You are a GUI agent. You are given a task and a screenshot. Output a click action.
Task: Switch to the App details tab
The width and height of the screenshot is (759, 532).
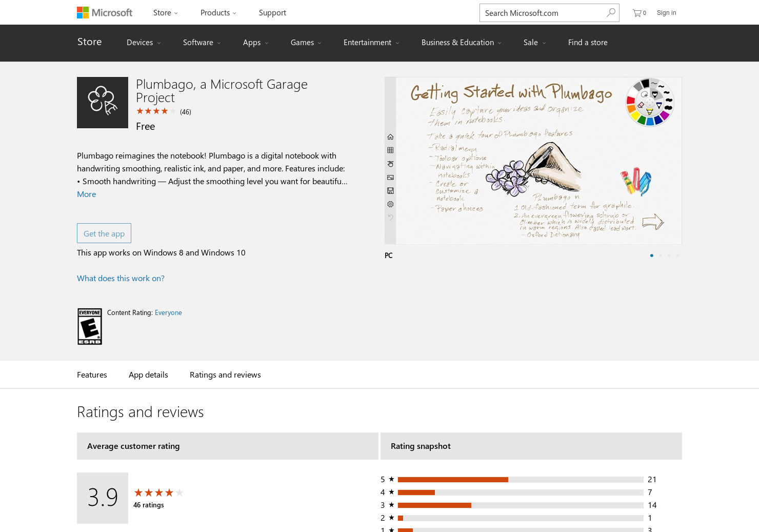[x=148, y=375]
